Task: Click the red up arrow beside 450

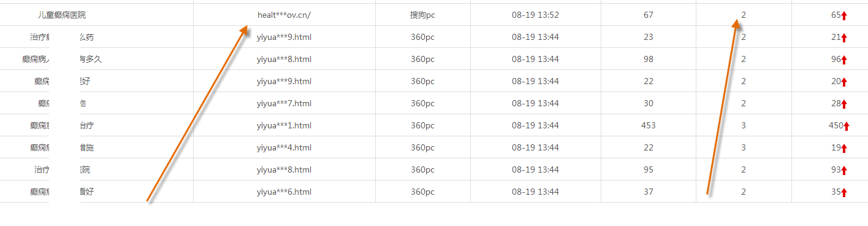Action: point(847,126)
